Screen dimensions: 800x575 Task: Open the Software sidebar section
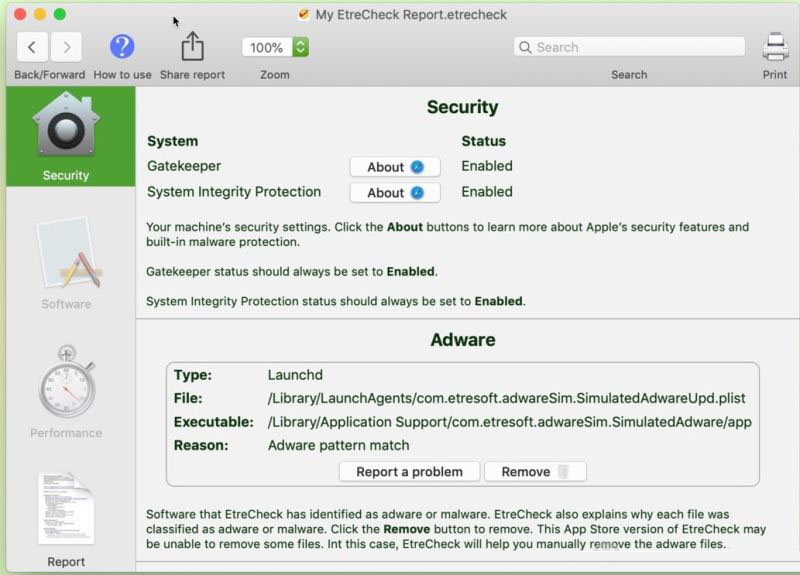(x=67, y=264)
